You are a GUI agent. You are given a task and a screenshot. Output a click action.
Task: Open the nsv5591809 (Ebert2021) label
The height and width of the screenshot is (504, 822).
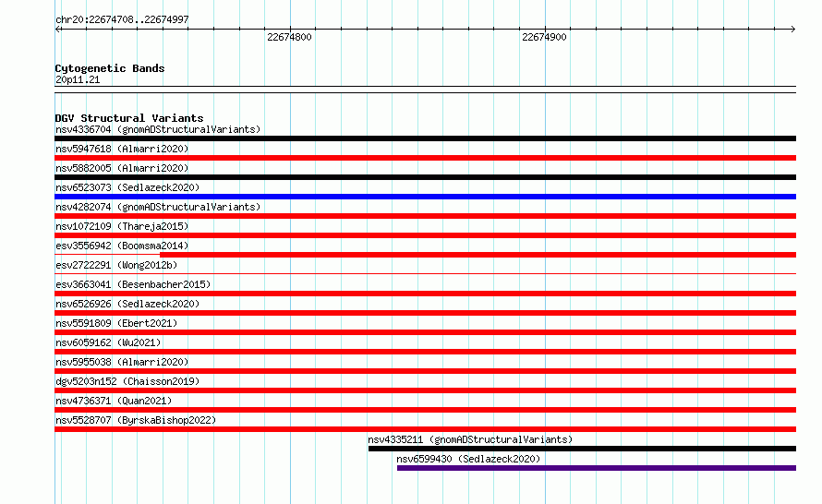click(x=116, y=323)
